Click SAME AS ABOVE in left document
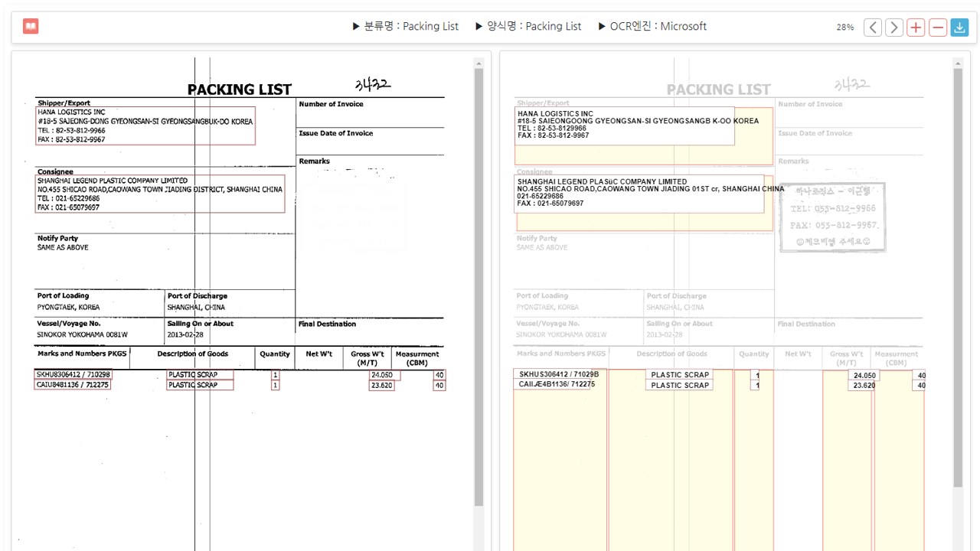The width and height of the screenshot is (980, 551). coord(63,247)
